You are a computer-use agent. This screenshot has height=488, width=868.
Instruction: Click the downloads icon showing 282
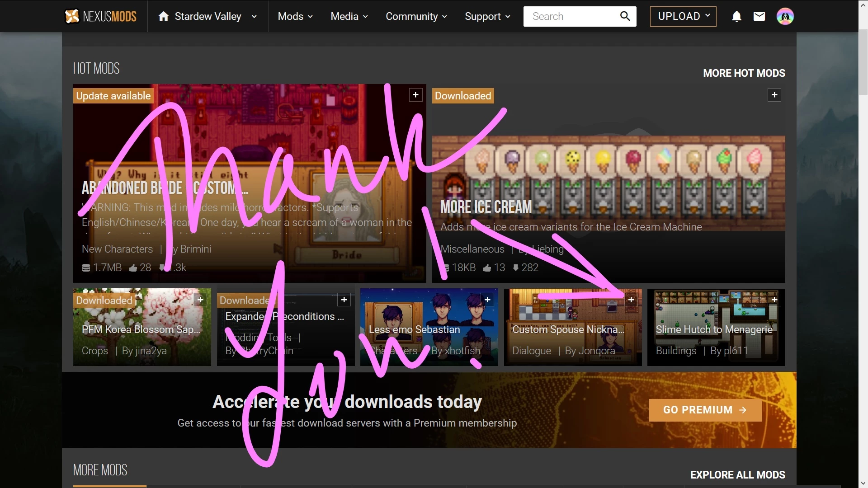pos(515,268)
